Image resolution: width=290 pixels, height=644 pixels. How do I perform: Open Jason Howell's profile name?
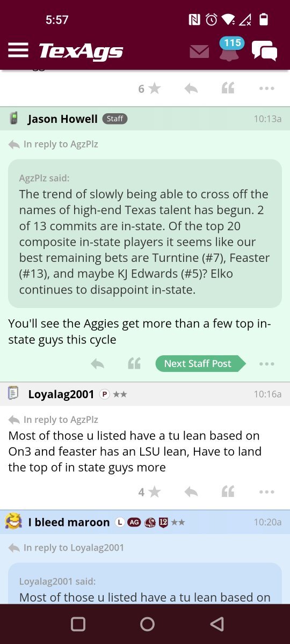(x=63, y=119)
